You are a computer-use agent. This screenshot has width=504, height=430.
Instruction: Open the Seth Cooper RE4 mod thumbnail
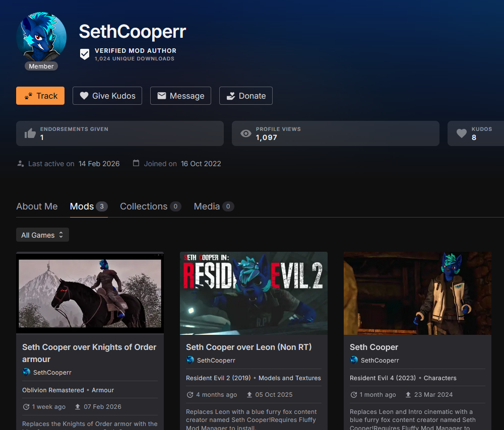tap(417, 293)
